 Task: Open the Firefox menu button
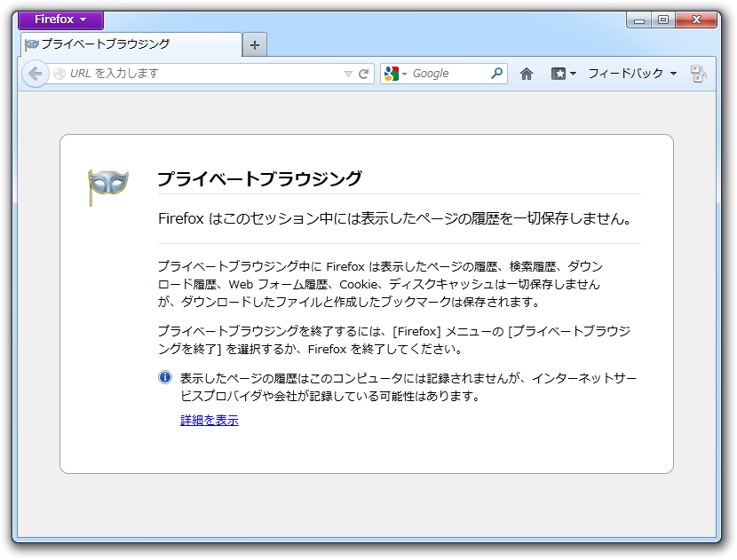pyautogui.click(x=59, y=19)
